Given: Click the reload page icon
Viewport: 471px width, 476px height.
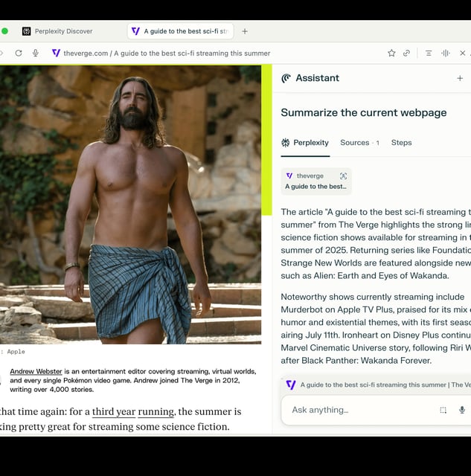Looking at the screenshot, I should tap(19, 53).
